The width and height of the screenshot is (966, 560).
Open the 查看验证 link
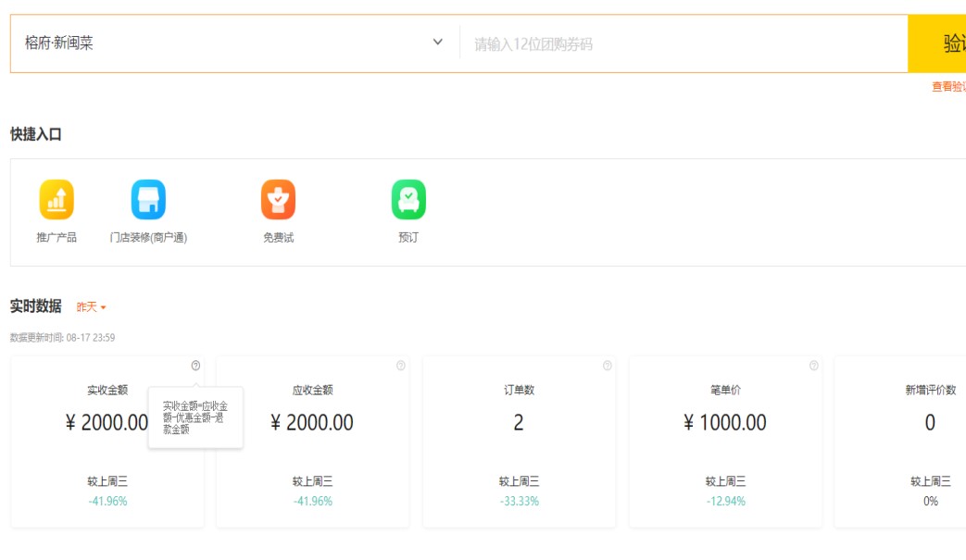pos(947,86)
